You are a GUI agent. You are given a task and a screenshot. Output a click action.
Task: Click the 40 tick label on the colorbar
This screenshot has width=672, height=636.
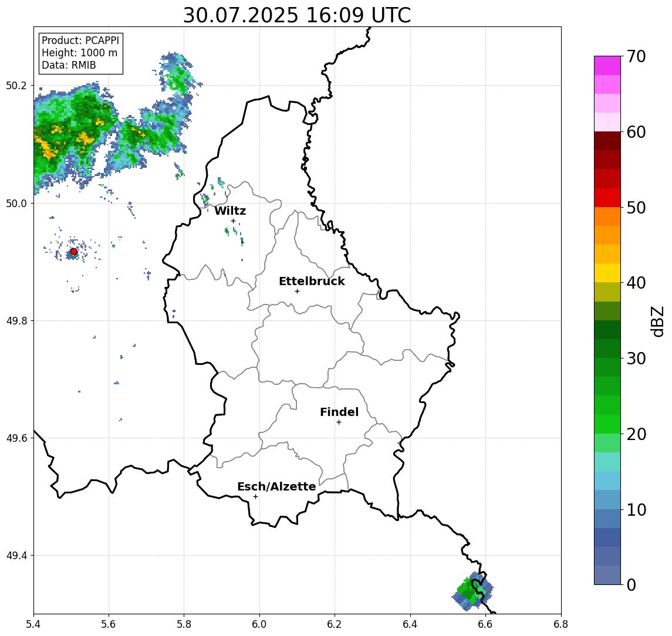pyautogui.click(x=636, y=283)
